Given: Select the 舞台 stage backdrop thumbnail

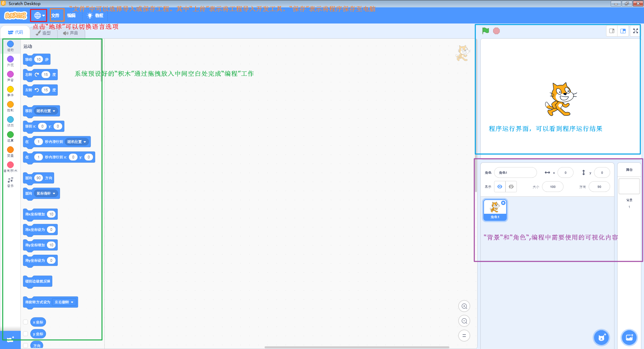Looking at the screenshot, I should (x=629, y=186).
